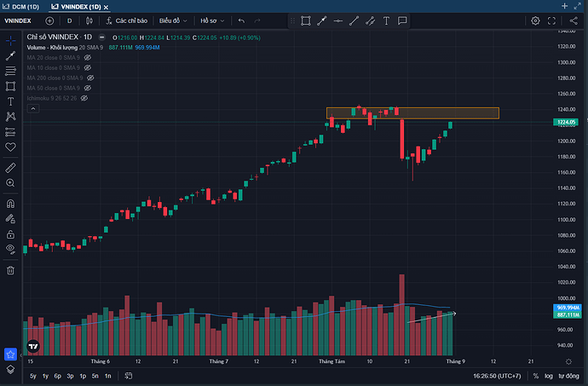Expand the Hồ sơ dropdown
Screen dimensions: 588x386
pyautogui.click(x=211, y=20)
